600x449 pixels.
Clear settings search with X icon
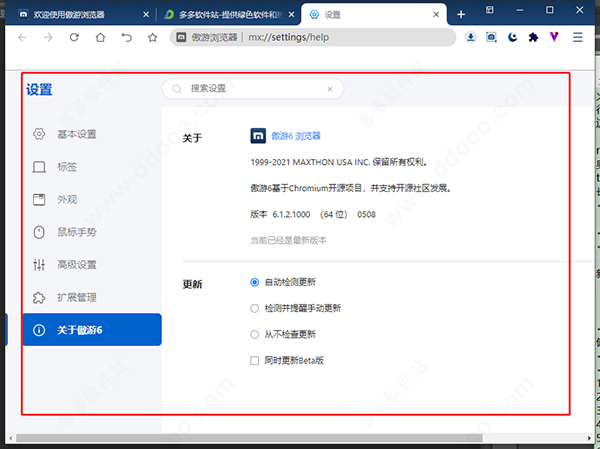click(330, 89)
